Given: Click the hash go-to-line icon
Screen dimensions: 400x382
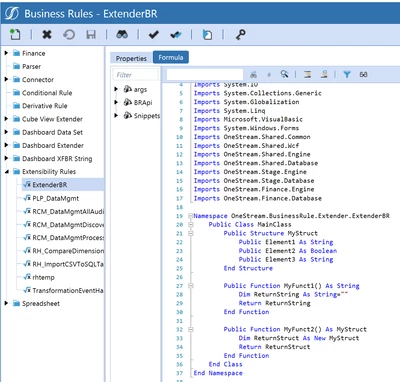Looking at the screenshot, I should click(269, 75).
